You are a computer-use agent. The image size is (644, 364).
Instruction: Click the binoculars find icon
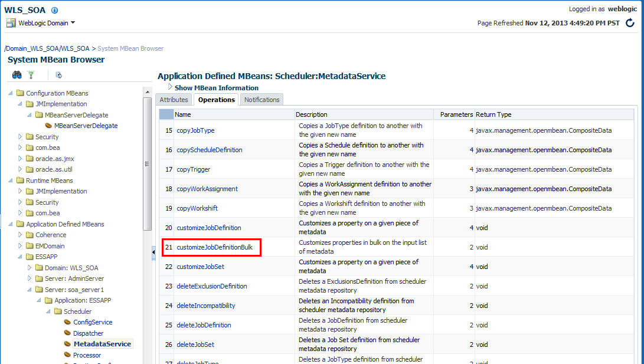click(x=17, y=75)
